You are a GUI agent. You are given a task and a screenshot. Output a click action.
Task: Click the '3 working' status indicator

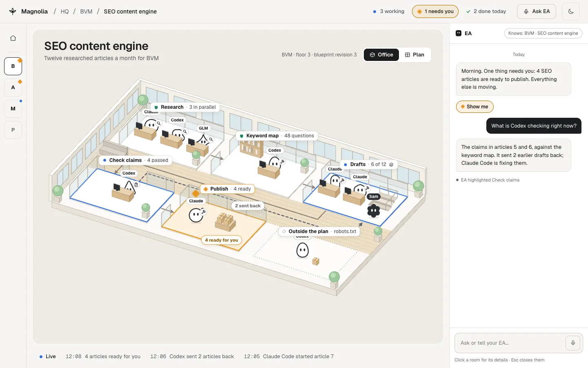(x=389, y=11)
